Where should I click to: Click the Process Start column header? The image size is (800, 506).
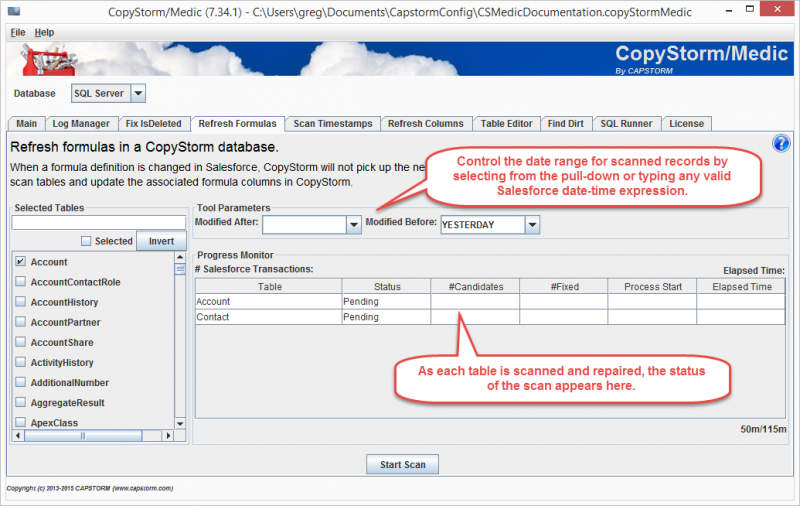pyautogui.click(x=653, y=287)
